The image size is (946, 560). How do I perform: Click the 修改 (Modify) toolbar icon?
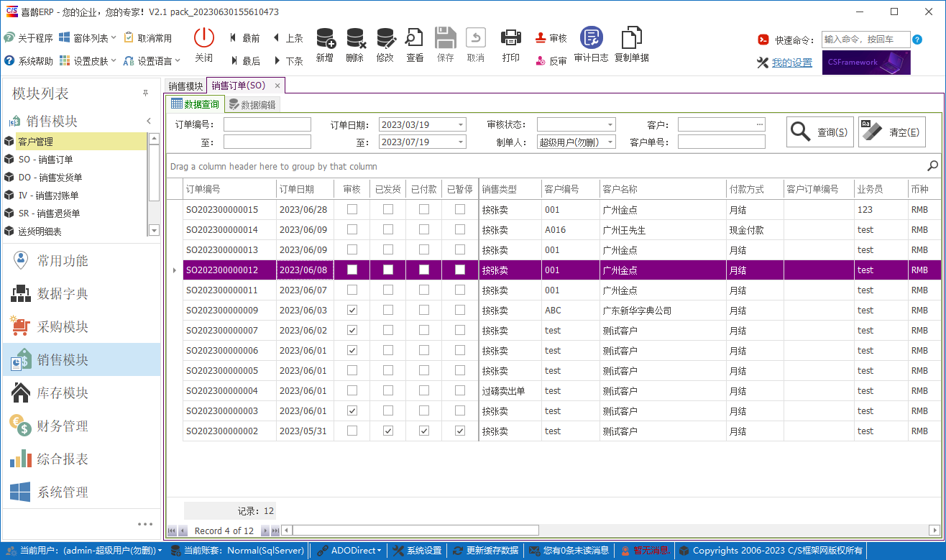point(385,43)
